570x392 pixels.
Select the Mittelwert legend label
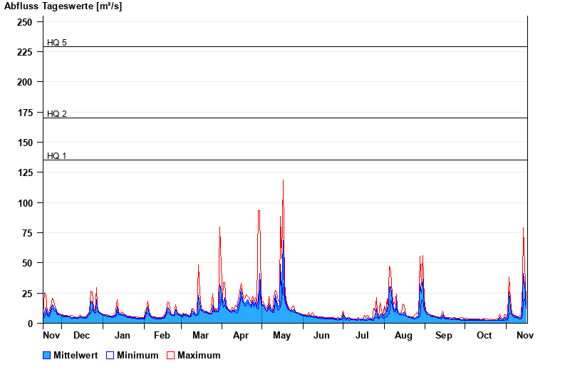coord(76,355)
